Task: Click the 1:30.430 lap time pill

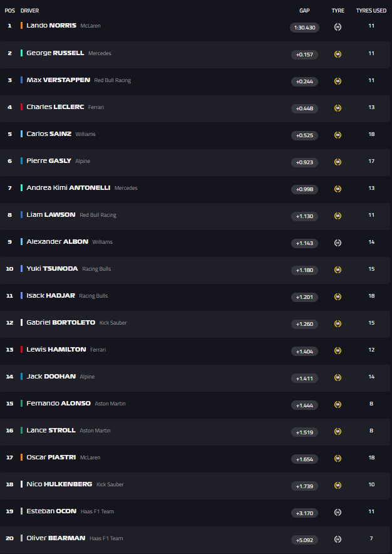Action: tap(305, 28)
